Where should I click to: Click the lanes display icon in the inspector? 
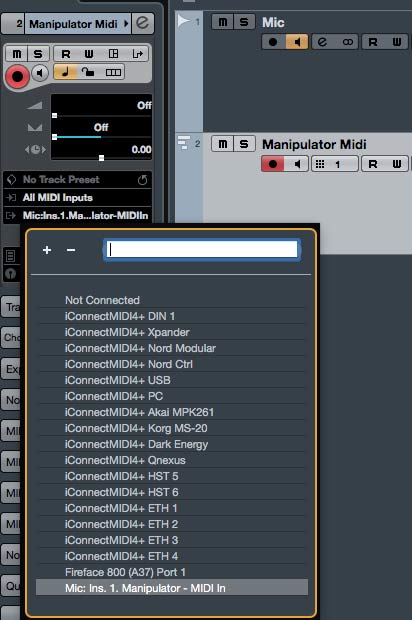(113, 72)
